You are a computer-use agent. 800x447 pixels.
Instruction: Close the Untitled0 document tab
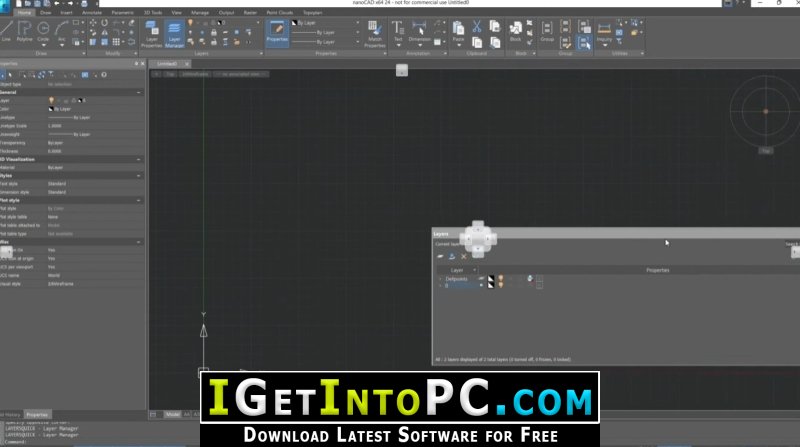point(187,64)
